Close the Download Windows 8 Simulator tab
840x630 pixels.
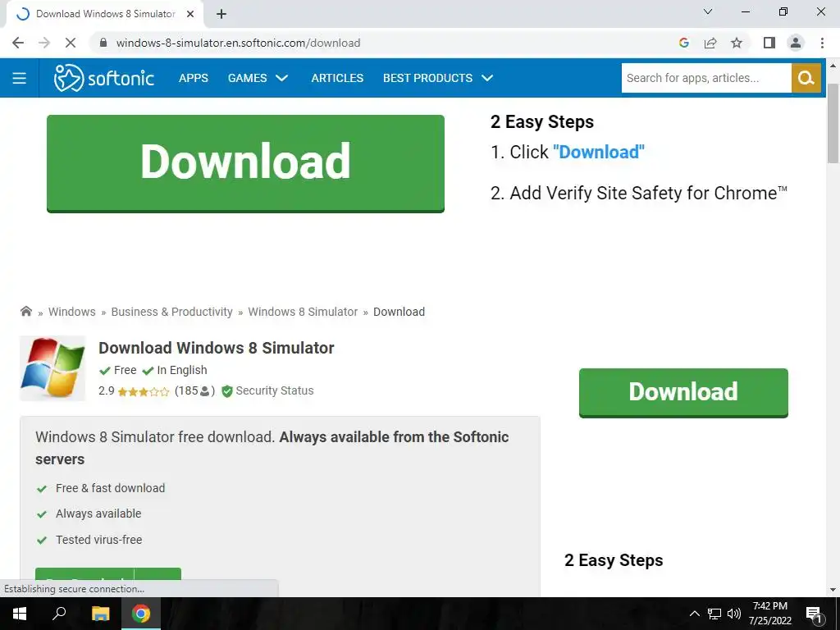190,14
